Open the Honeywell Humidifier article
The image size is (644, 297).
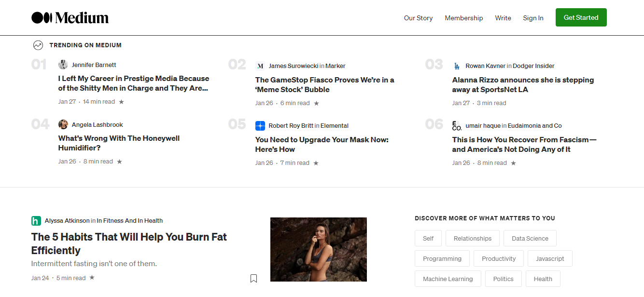(119, 143)
